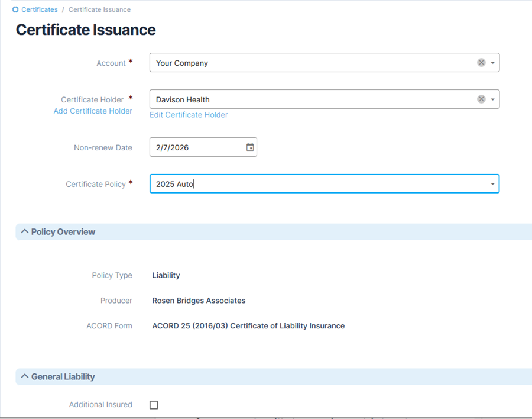Open the Non-renew Date calendar picker

pos(250,147)
